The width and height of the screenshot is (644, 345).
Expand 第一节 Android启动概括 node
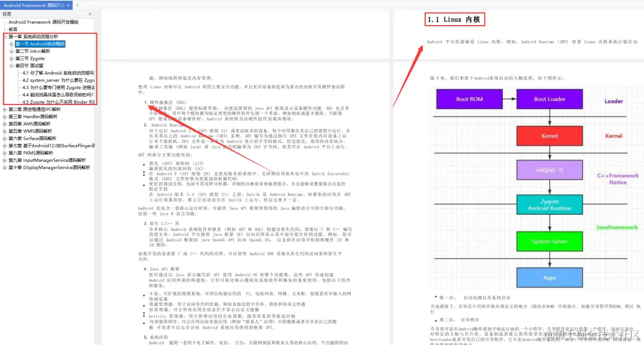[11, 44]
